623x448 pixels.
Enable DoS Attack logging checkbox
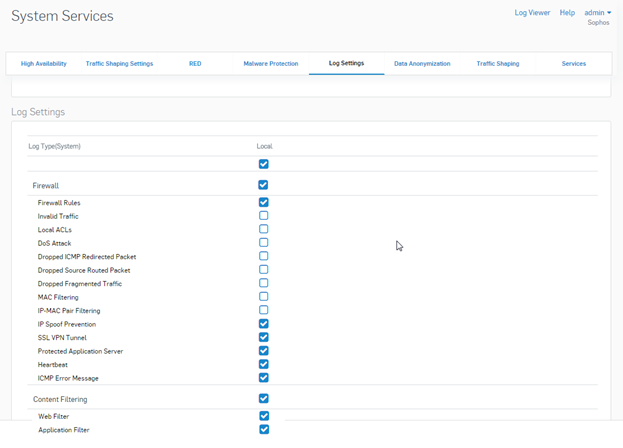(264, 243)
